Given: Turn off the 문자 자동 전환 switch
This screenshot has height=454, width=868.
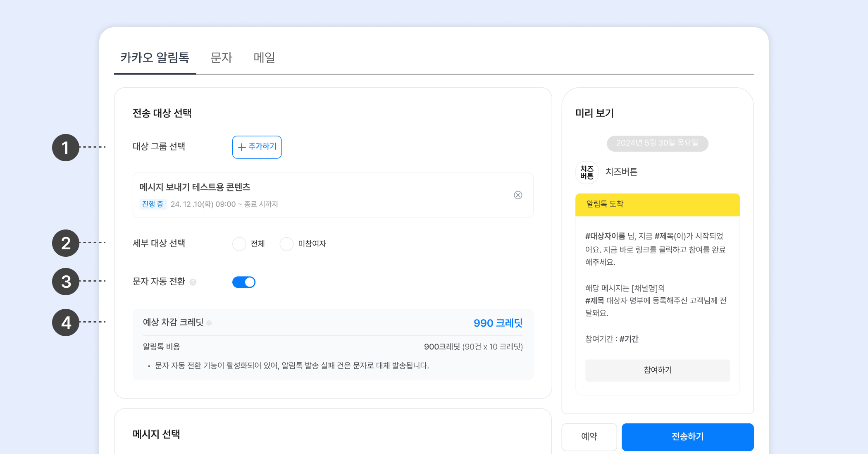Looking at the screenshot, I should [244, 282].
